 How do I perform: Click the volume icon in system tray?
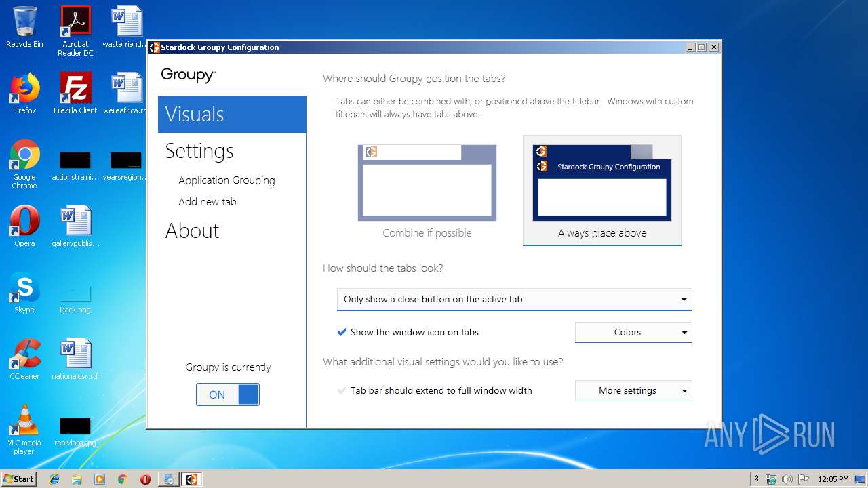[787, 479]
